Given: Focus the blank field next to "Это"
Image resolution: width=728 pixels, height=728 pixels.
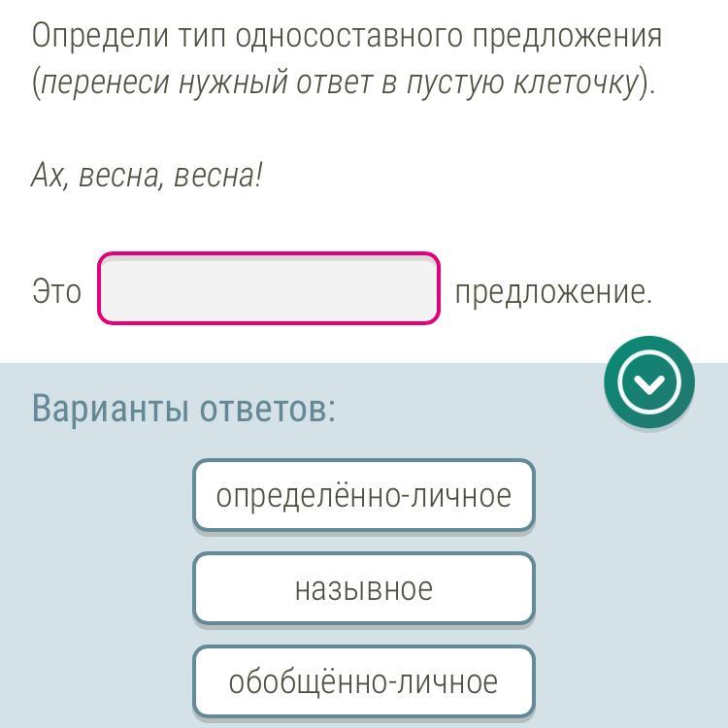Looking at the screenshot, I should tap(269, 289).
